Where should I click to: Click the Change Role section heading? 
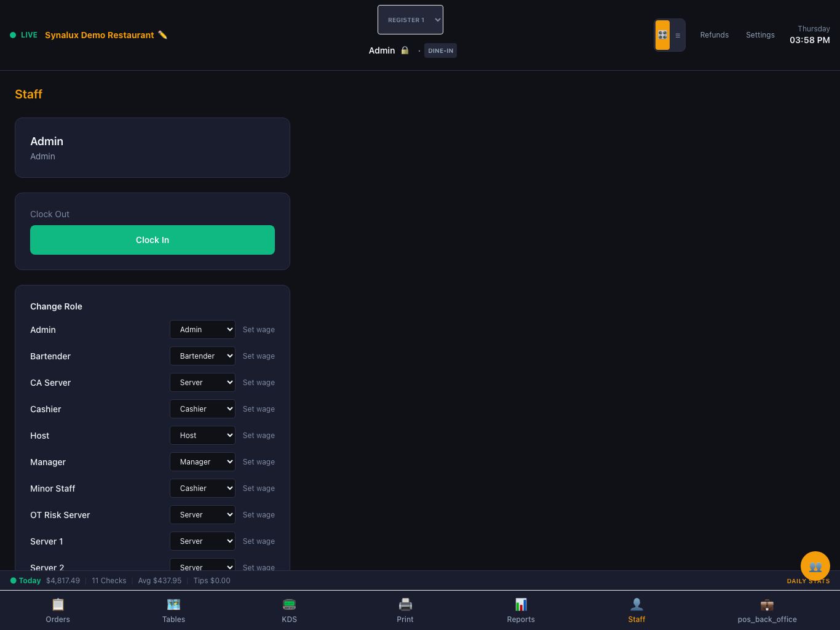(x=56, y=306)
